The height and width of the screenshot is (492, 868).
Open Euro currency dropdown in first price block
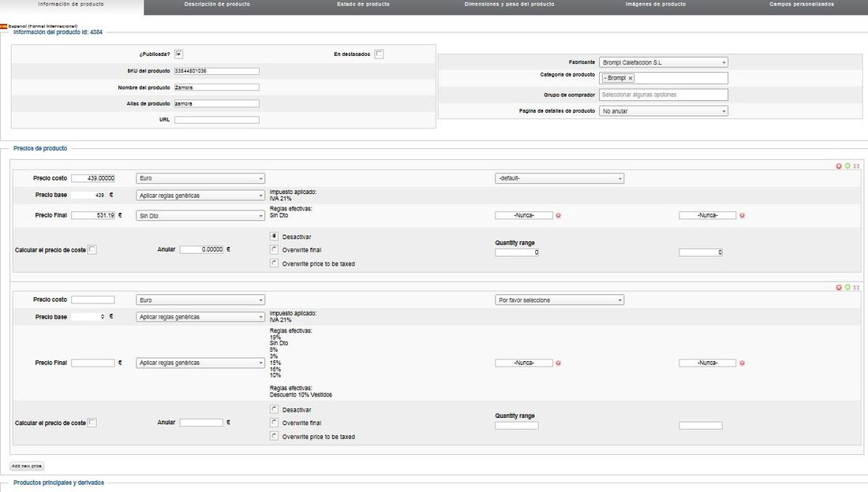point(200,178)
